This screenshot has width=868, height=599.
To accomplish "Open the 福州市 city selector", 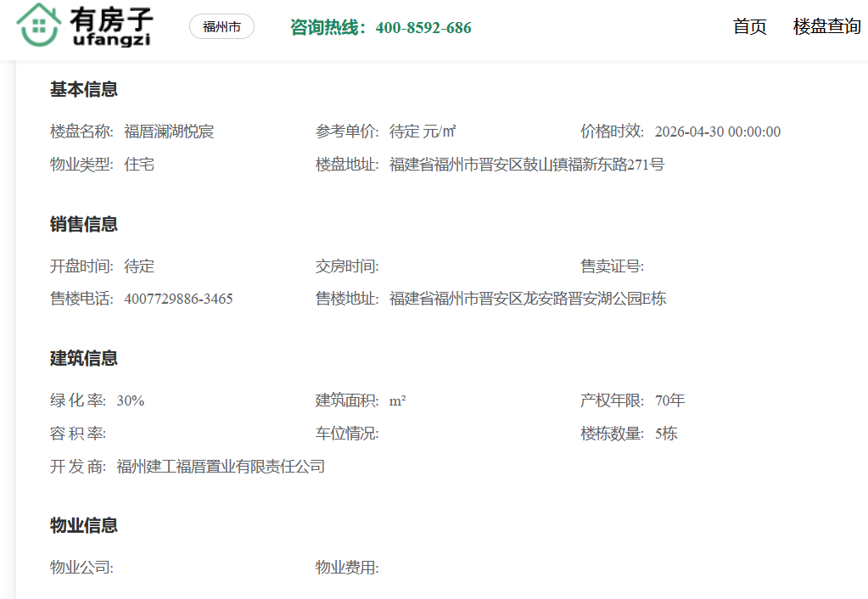I will 221,27.
